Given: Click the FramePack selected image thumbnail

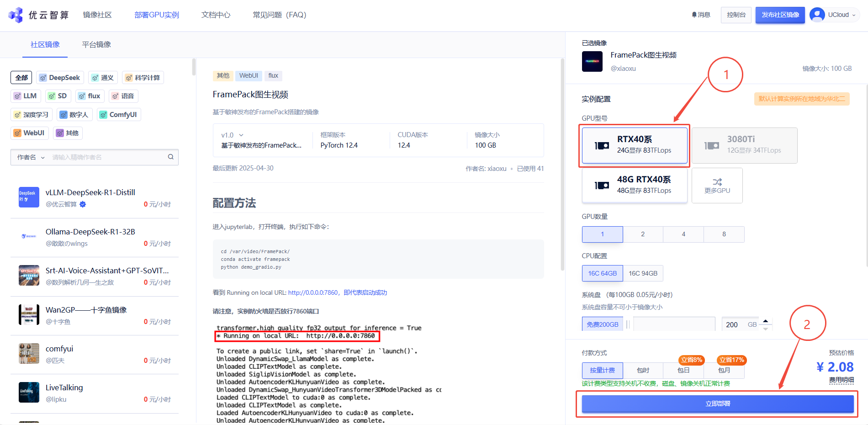Looking at the screenshot, I should pos(592,61).
